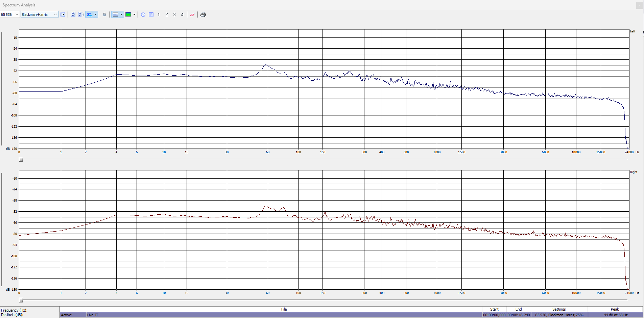Click the selection cursor icon after Blackman-Harris
Viewport: 644px width, 318px height.
(x=63, y=15)
